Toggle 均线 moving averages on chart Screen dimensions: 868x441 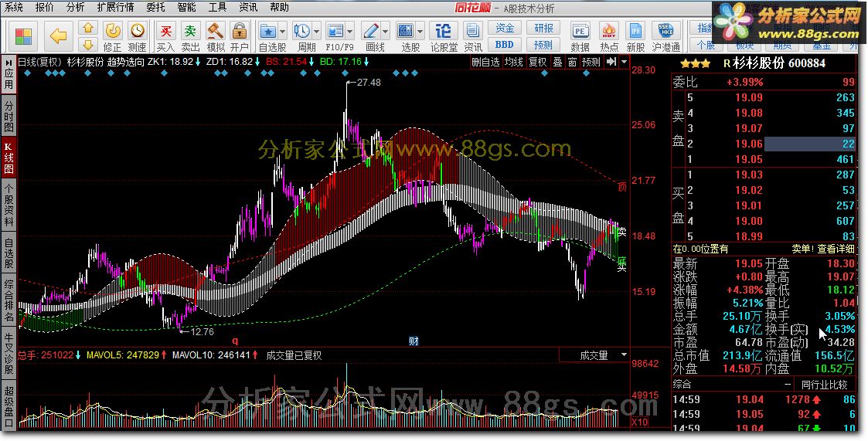(514, 62)
